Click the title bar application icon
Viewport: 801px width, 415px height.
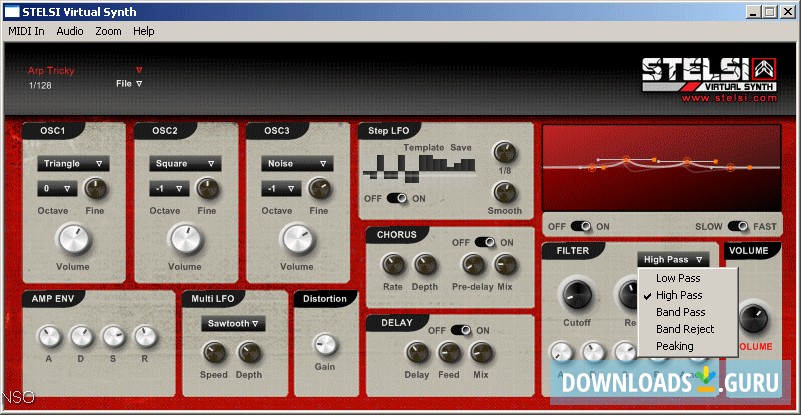pos(11,11)
